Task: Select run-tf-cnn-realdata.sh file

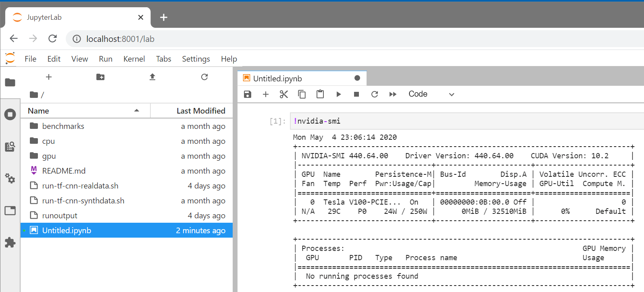Action: pyautogui.click(x=127, y=186)
